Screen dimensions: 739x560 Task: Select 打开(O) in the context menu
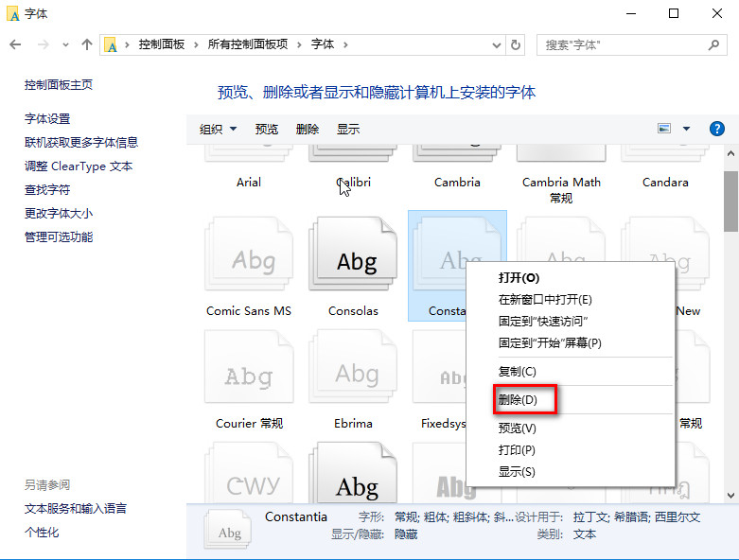click(x=519, y=278)
